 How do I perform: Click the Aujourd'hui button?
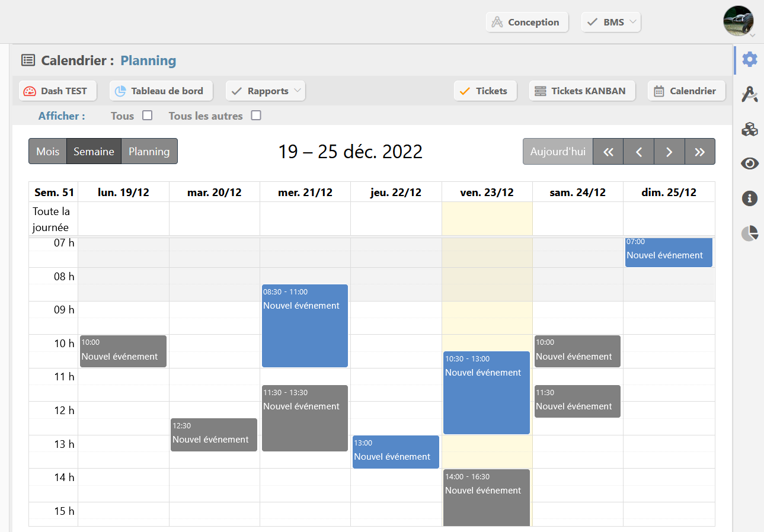pyautogui.click(x=558, y=152)
